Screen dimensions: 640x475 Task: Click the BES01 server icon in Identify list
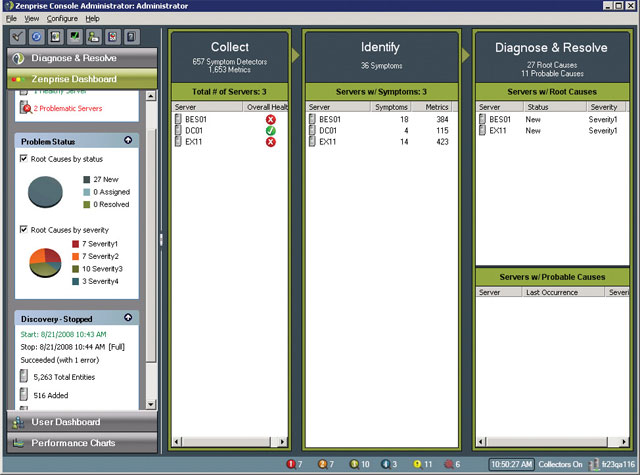point(312,119)
